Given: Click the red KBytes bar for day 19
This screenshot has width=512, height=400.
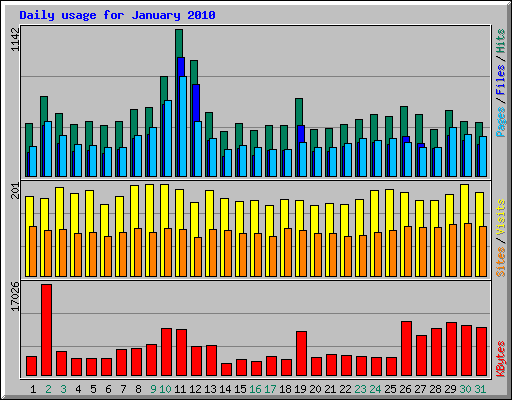Looking at the screenshot, I should pyautogui.click(x=301, y=354).
